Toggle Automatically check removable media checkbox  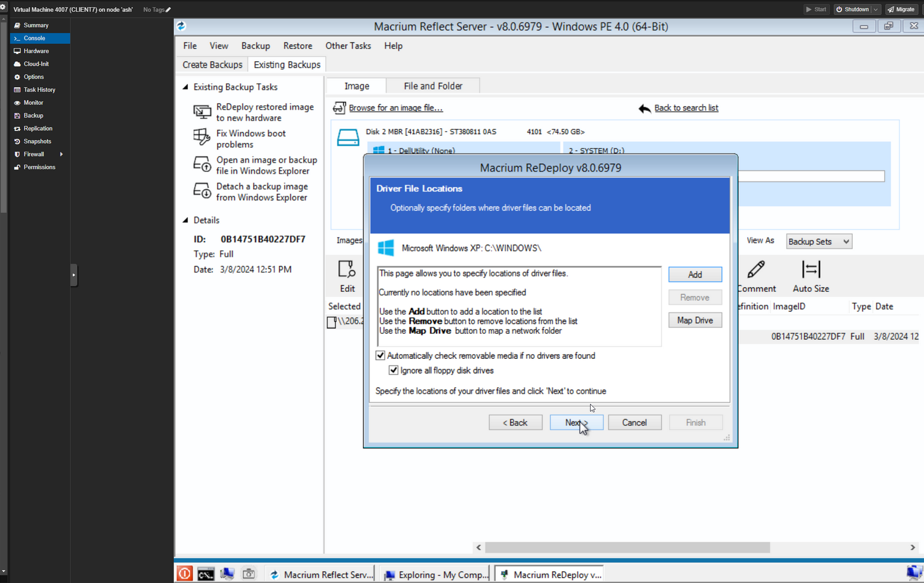point(380,355)
